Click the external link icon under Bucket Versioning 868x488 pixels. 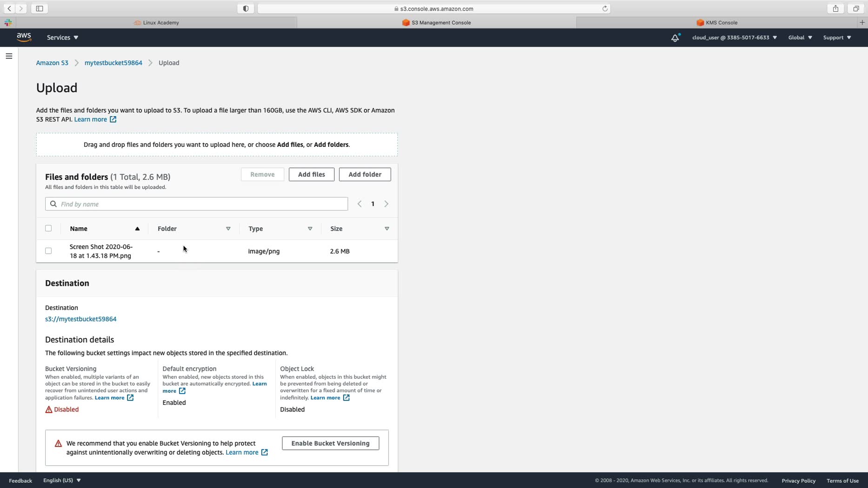coord(130,398)
